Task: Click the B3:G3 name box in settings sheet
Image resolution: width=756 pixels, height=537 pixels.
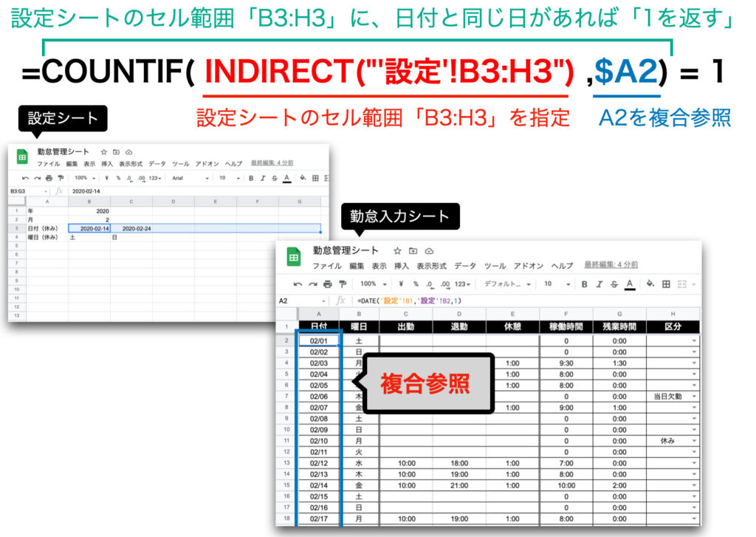Action: coord(27,191)
